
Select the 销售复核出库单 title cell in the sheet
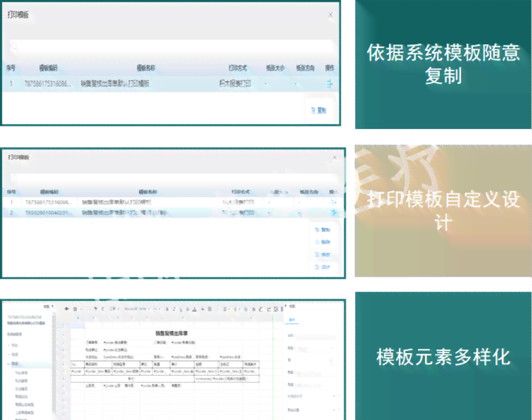[x=171, y=334]
